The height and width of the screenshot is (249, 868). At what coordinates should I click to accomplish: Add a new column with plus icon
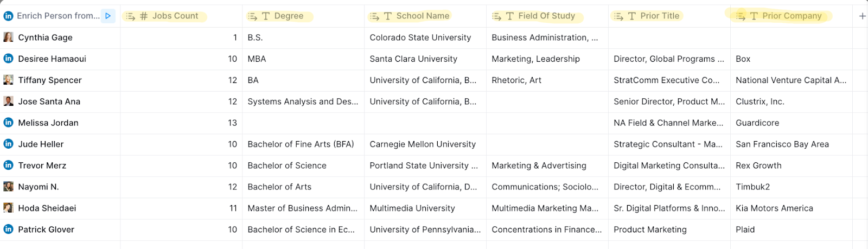862,16
